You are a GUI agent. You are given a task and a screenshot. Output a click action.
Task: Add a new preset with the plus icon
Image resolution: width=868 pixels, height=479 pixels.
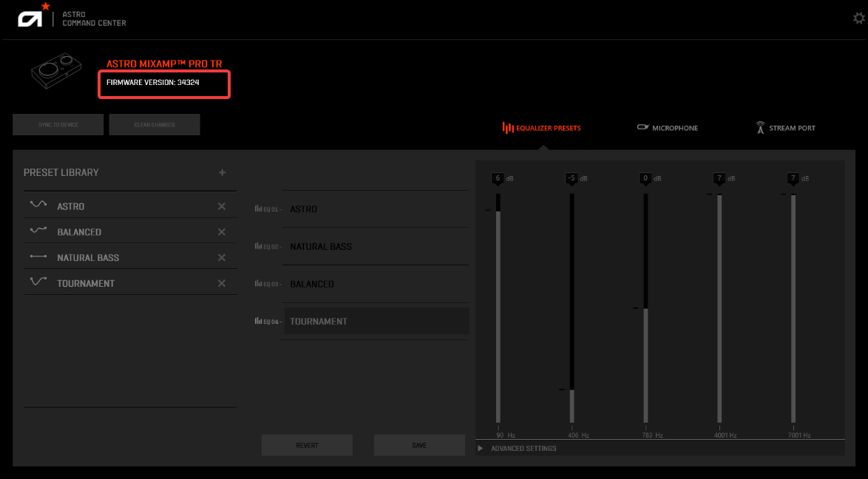[222, 172]
